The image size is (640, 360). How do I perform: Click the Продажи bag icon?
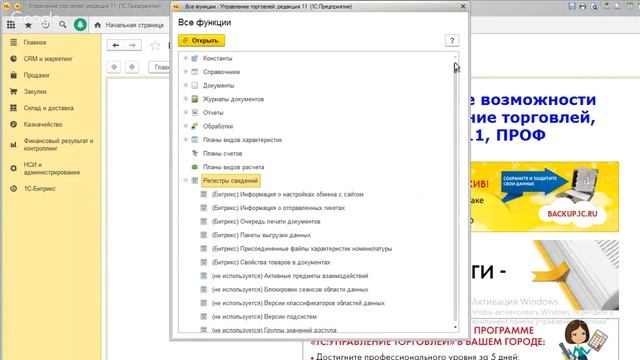pyautogui.click(x=13, y=75)
